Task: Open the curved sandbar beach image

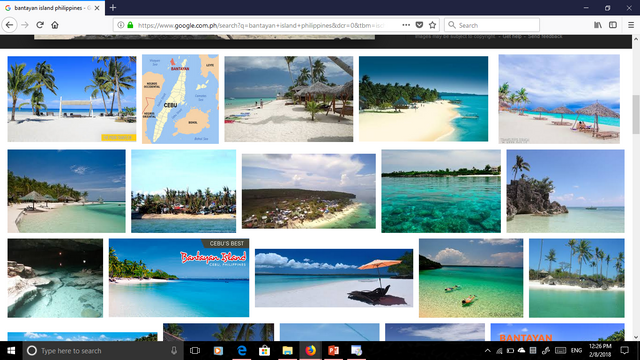Action: click(x=423, y=99)
